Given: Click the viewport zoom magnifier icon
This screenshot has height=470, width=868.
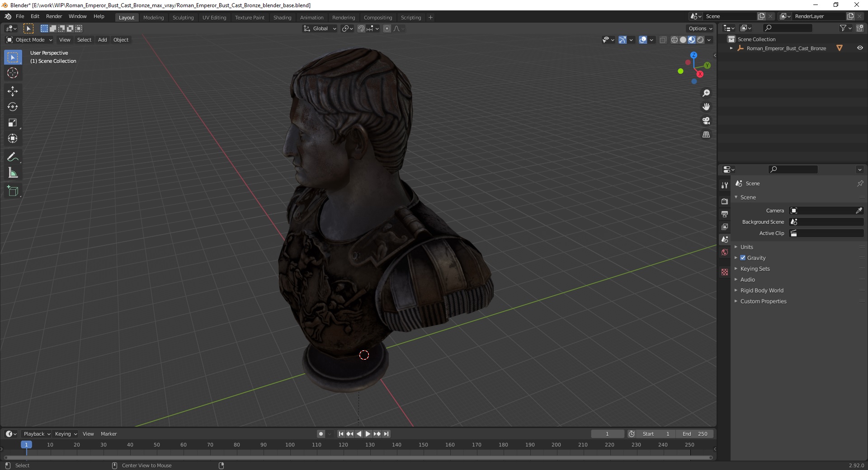Looking at the screenshot, I should coord(706,93).
